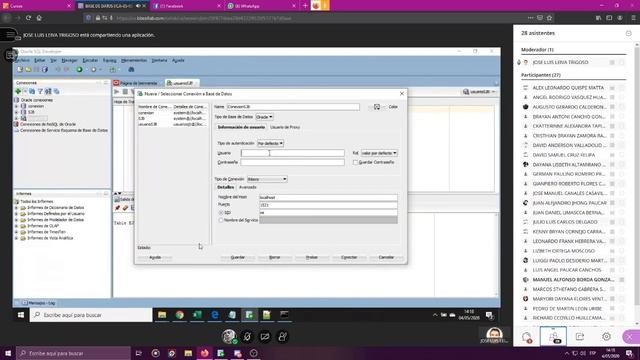The height and width of the screenshot is (360, 640).
Task: Open the Tipo de Conexión dropdown
Action: (267, 179)
